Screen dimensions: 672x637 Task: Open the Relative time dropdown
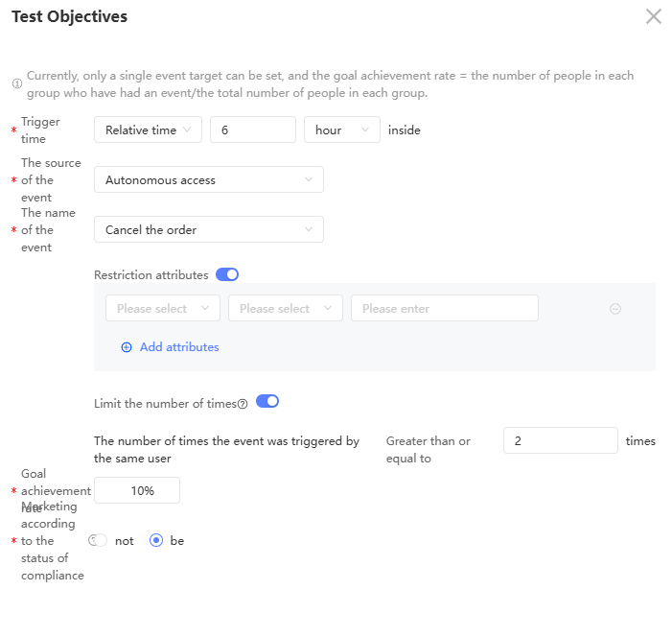coord(148,130)
